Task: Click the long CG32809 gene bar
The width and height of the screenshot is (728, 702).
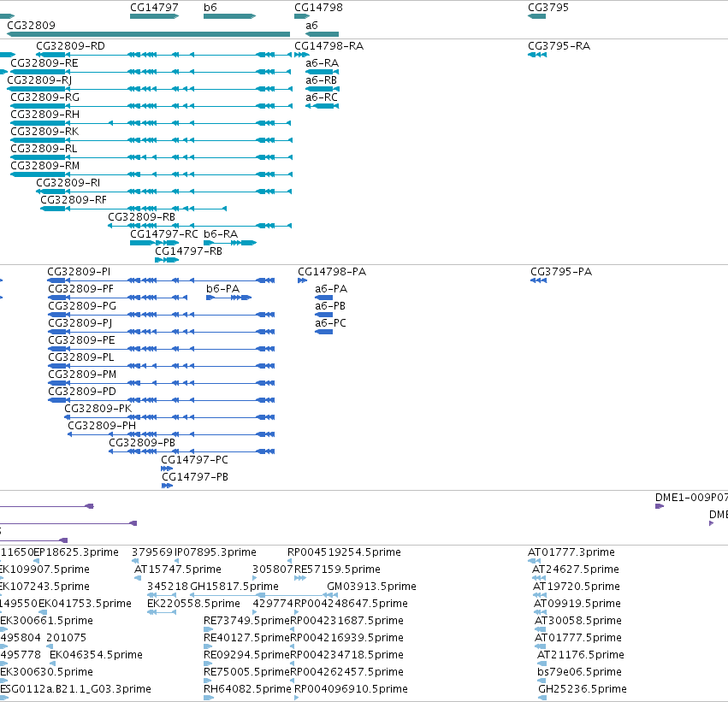Action: (x=148, y=34)
